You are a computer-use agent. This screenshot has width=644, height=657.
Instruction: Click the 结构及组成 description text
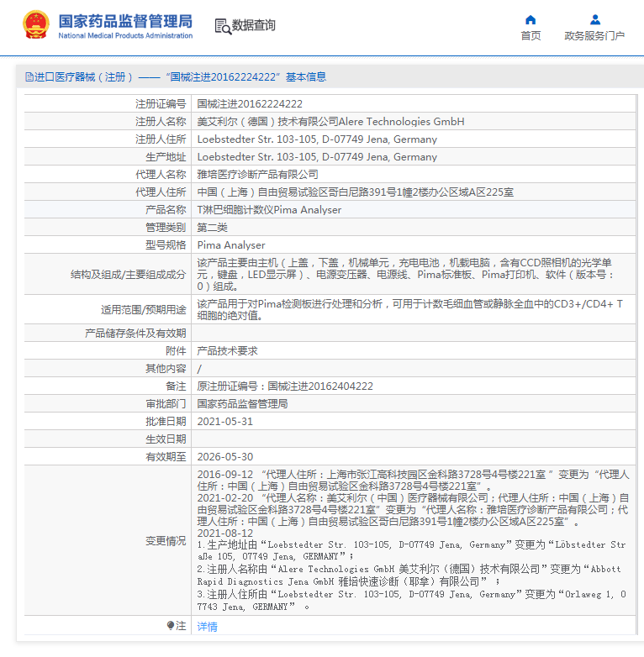point(405,275)
